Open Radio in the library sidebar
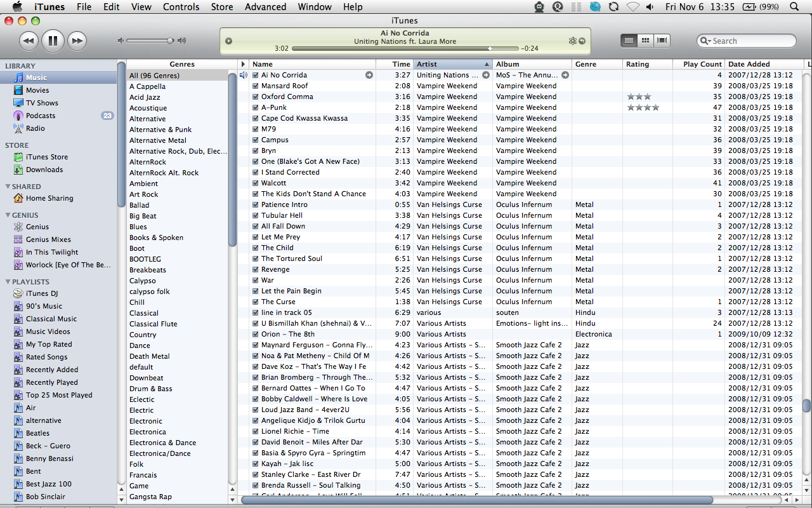Viewport: 812px width, 508px height. point(35,128)
